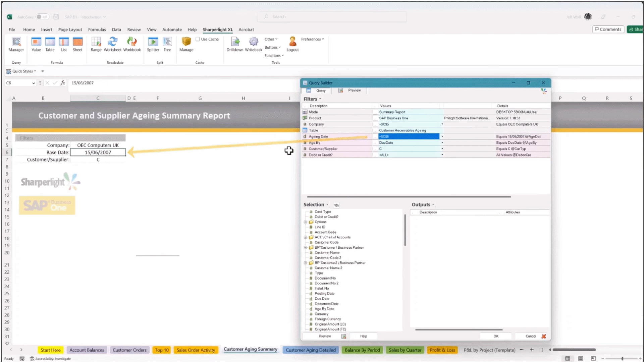
Task: Open the Splitter tool
Action: tap(153, 44)
